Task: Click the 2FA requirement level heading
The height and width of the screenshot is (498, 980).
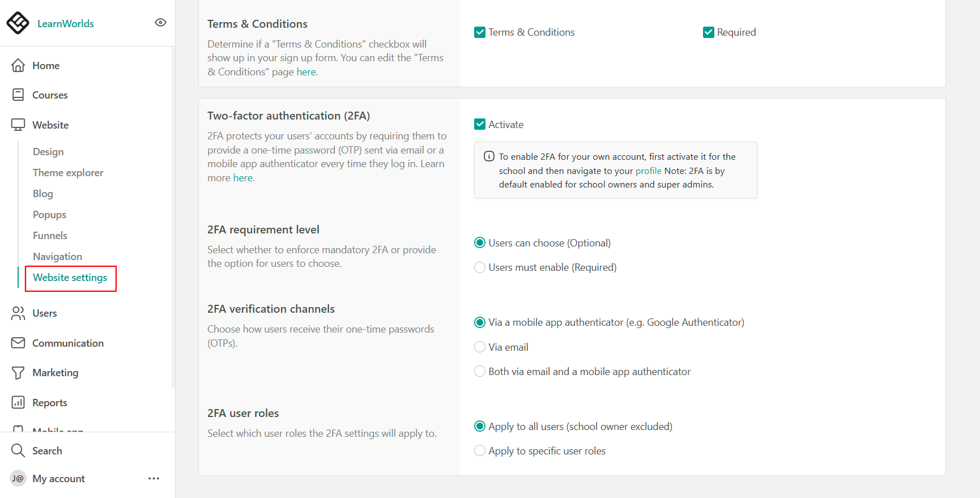Action: (263, 229)
